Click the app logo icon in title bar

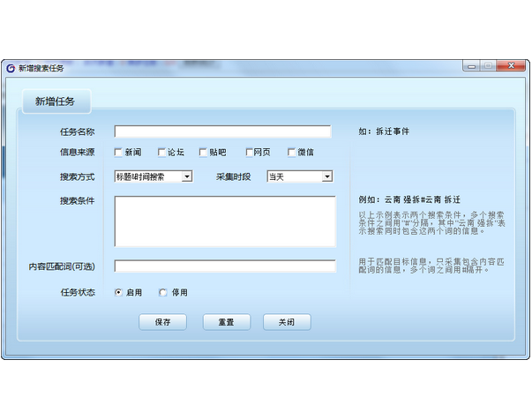(x=11, y=68)
